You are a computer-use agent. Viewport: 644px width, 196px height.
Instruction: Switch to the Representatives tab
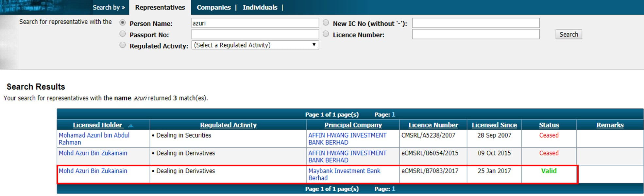pyautogui.click(x=160, y=8)
